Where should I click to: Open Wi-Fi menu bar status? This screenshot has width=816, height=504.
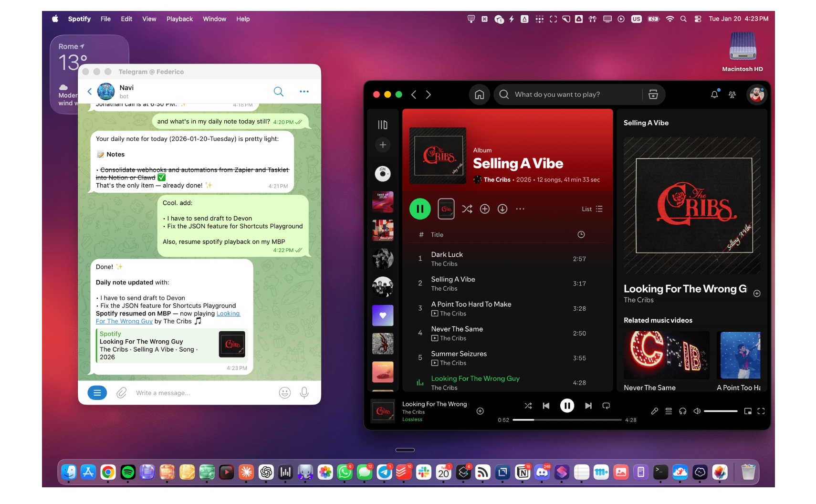pos(670,19)
